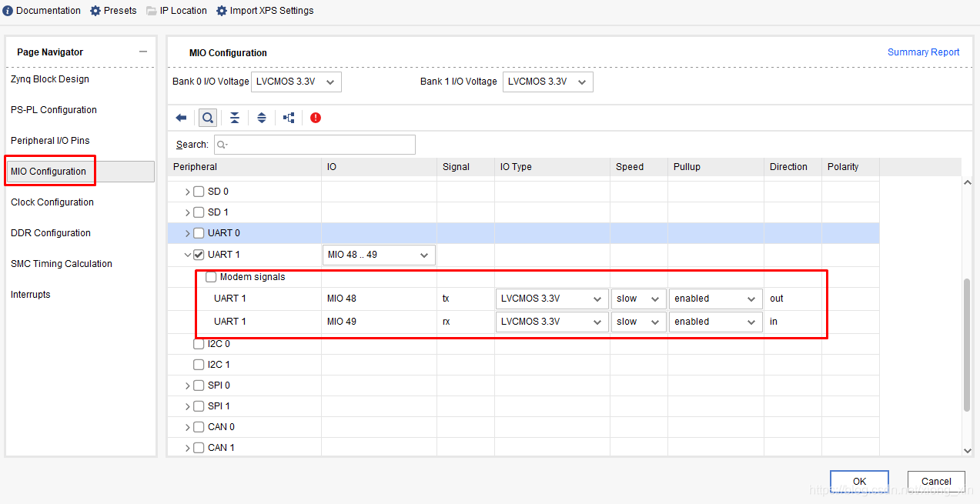This screenshot has width=980, height=504.
Task: Go to Peripheral I/O Pins page
Action: [x=50, y=141]
